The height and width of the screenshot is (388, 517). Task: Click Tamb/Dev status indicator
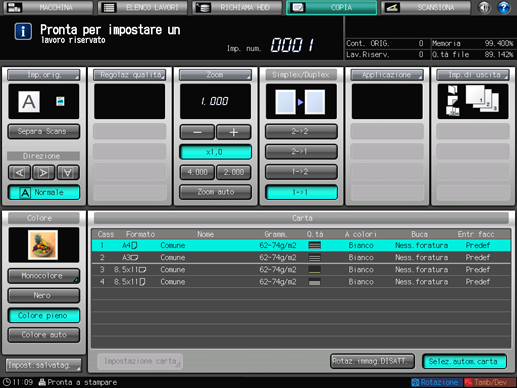tap(490, 382)
